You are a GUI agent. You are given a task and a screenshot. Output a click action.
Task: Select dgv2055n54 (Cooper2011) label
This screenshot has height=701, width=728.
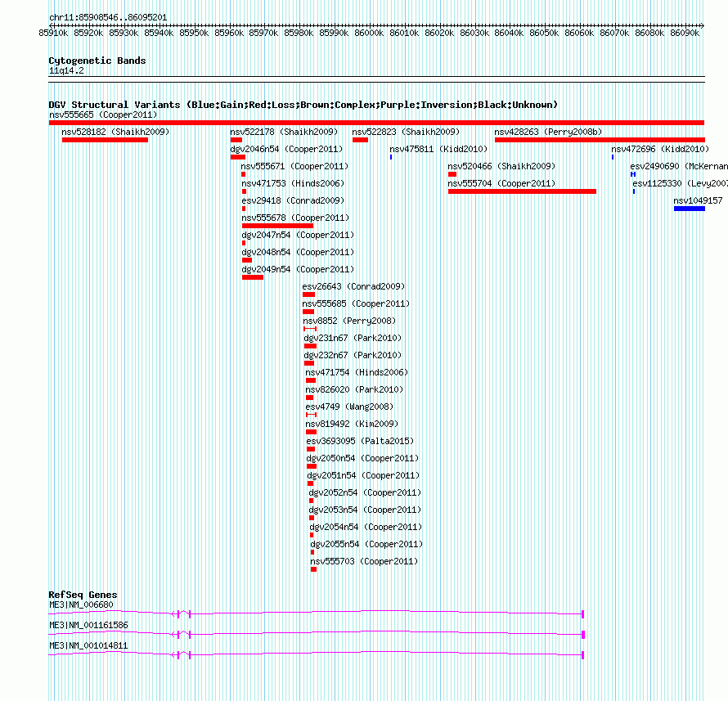[x=366, y=544]
